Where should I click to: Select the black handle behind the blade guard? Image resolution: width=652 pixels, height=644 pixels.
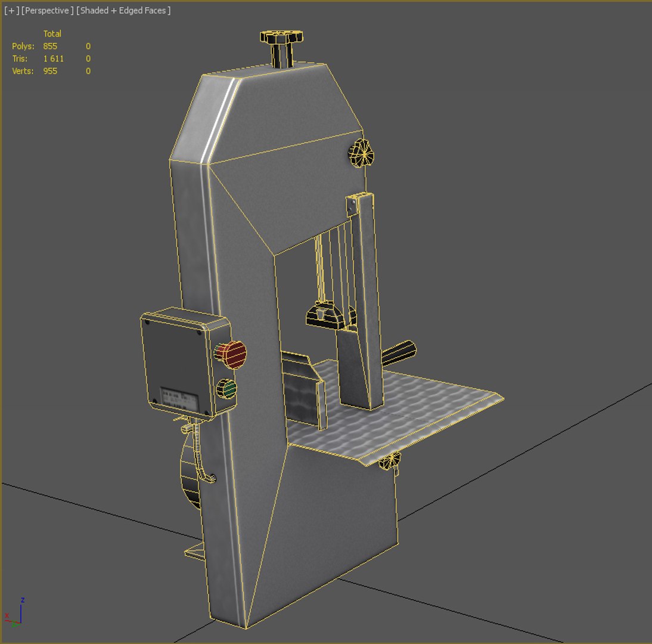398,353
